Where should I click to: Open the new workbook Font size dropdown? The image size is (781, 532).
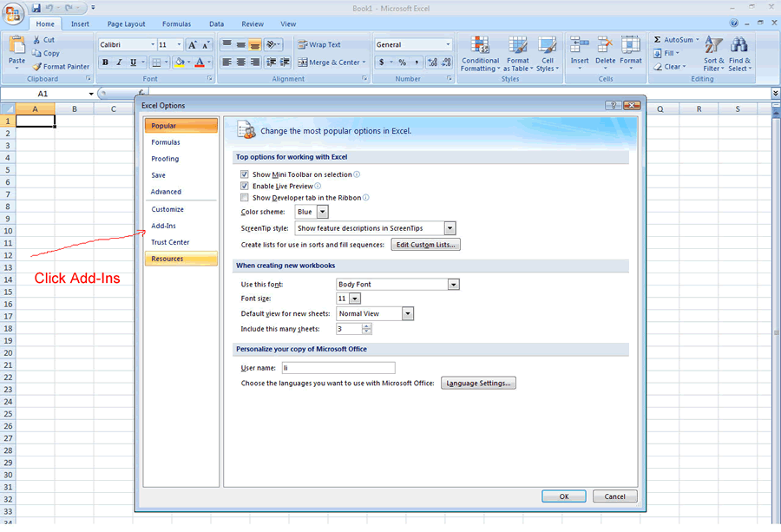click(x=355, y=299)
